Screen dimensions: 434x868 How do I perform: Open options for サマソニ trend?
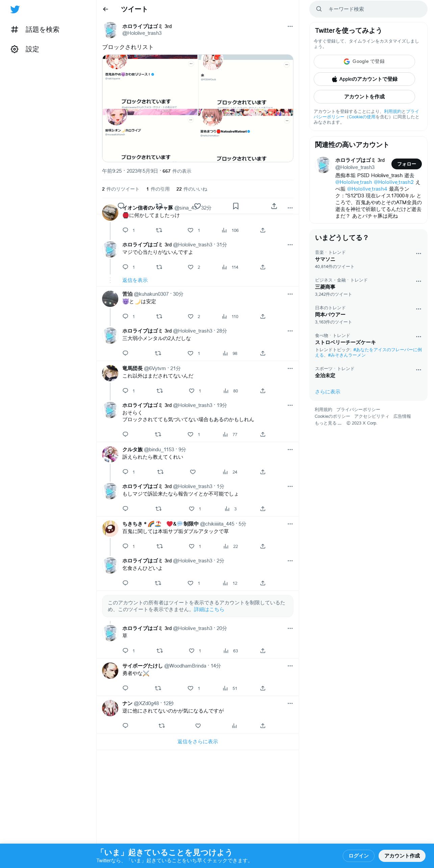pos(418,254)
